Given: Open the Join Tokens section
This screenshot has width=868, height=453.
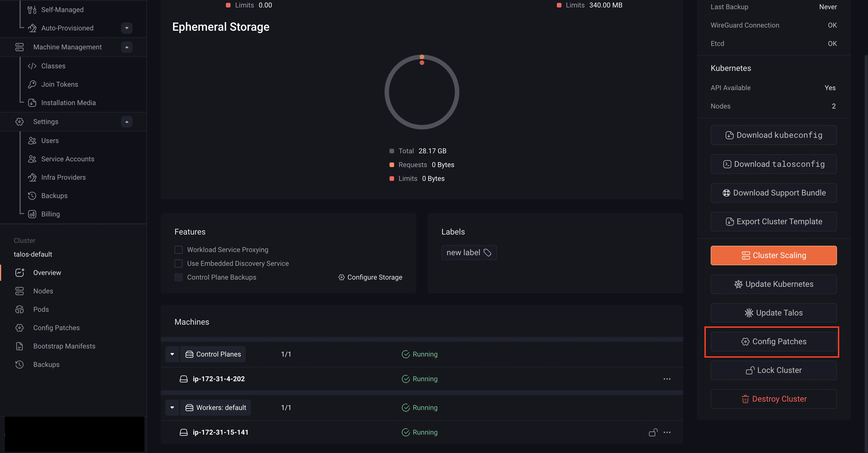Looking at the screenshot, I should click(x=60, y=84).
